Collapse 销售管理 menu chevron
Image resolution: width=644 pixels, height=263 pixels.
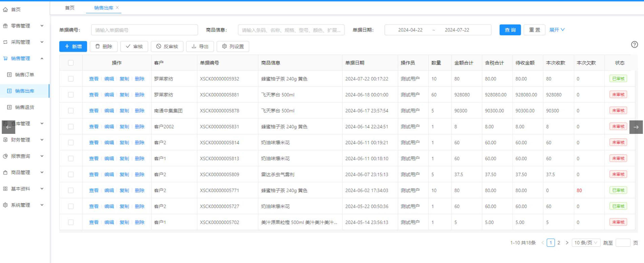click(x=42, y=58)
